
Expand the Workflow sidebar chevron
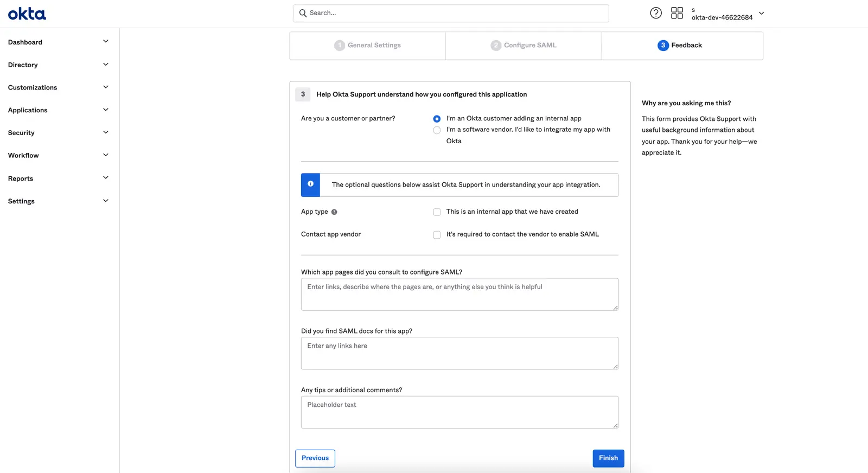point(106,155)
